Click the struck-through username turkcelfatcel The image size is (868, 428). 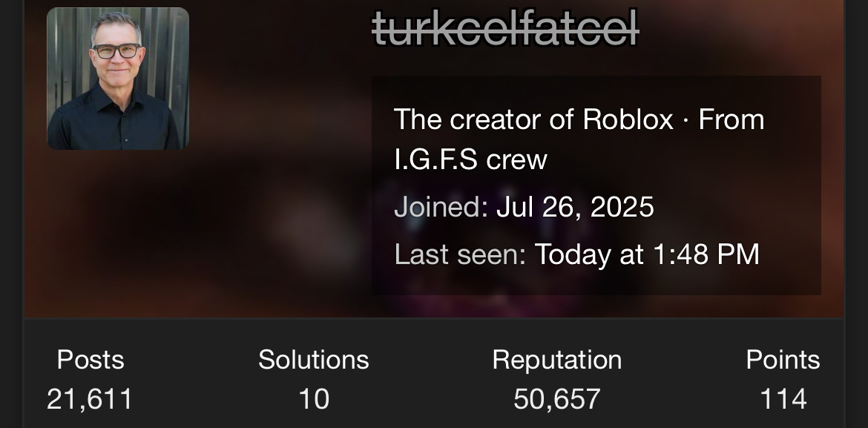pyautogui.click(x=505, y=28)
